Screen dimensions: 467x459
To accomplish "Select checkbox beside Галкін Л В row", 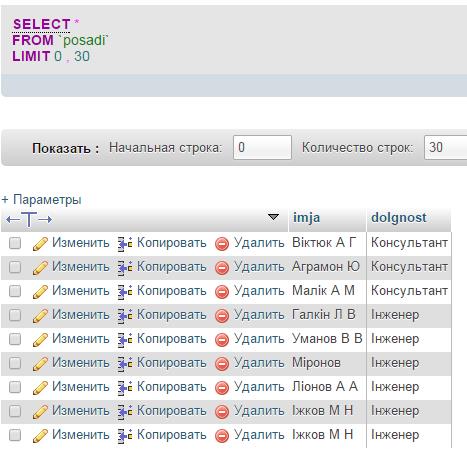I will (x=15, y=315).
